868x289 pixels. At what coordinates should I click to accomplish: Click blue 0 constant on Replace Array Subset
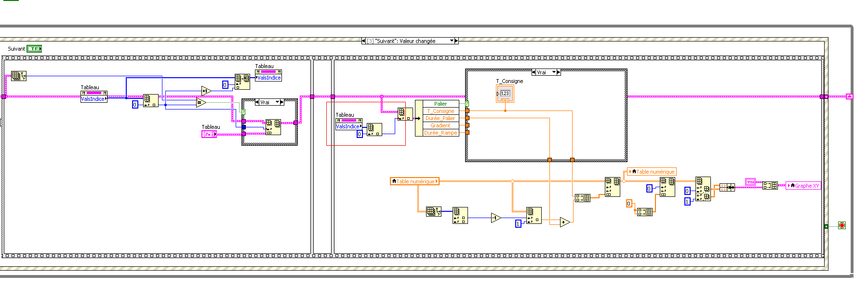[x=225, y=85]
